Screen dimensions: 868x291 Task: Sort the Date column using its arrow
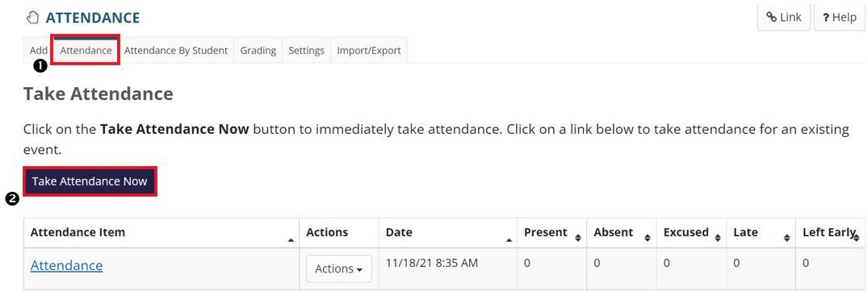(x=509, y=240)
